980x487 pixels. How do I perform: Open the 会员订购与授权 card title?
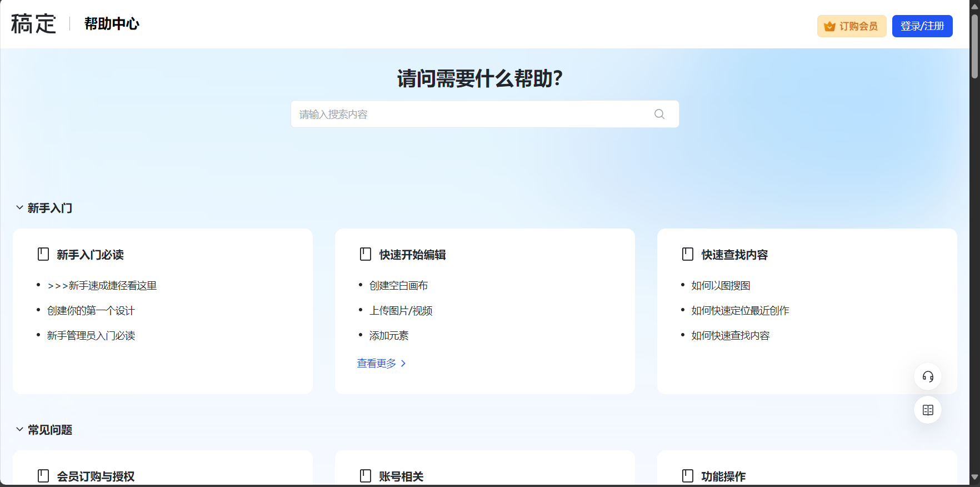point(96,476)
